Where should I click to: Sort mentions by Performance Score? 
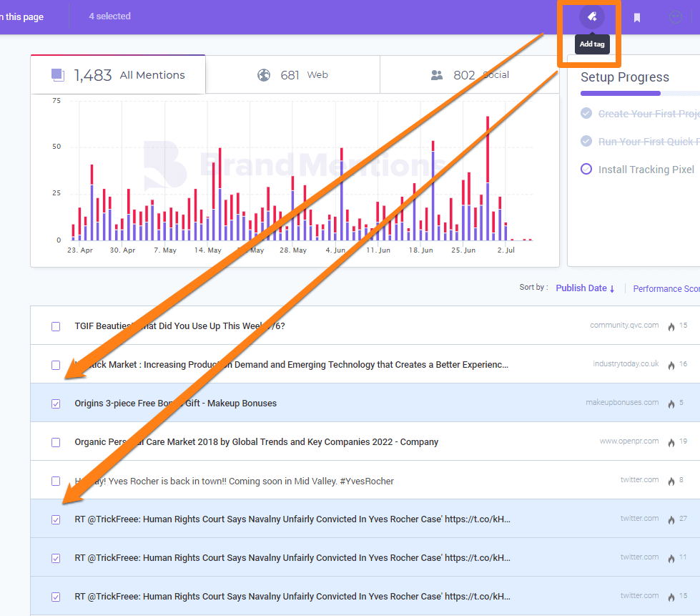[x=666, y=288]
